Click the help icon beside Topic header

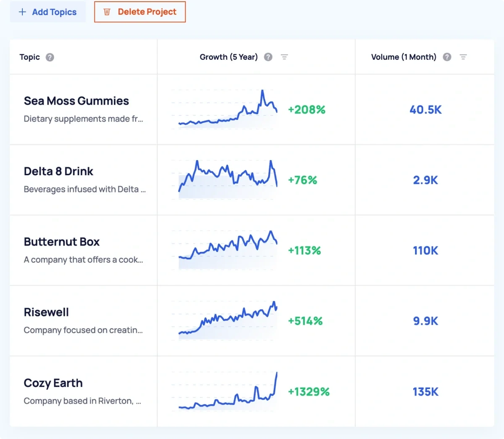click(x=50, y=57)
